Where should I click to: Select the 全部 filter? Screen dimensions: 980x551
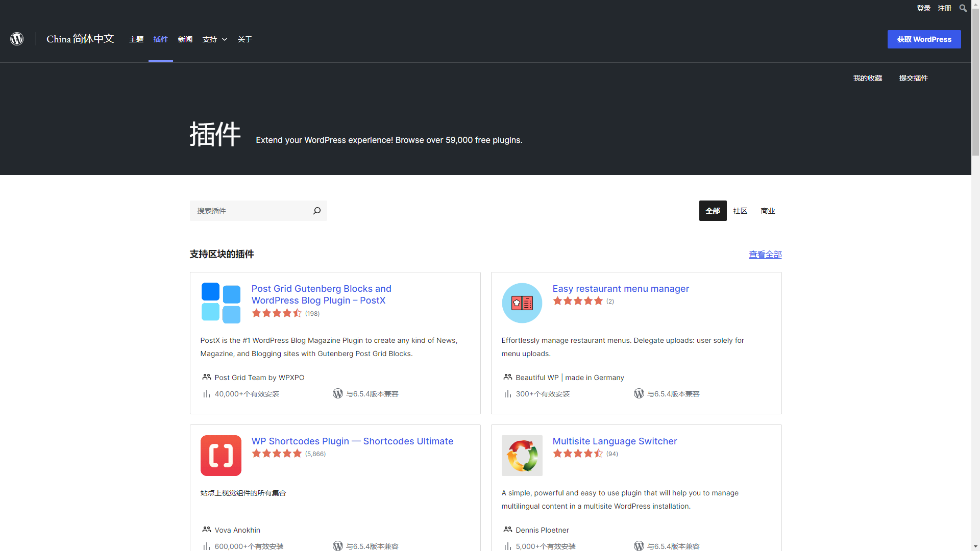point(713,211)
